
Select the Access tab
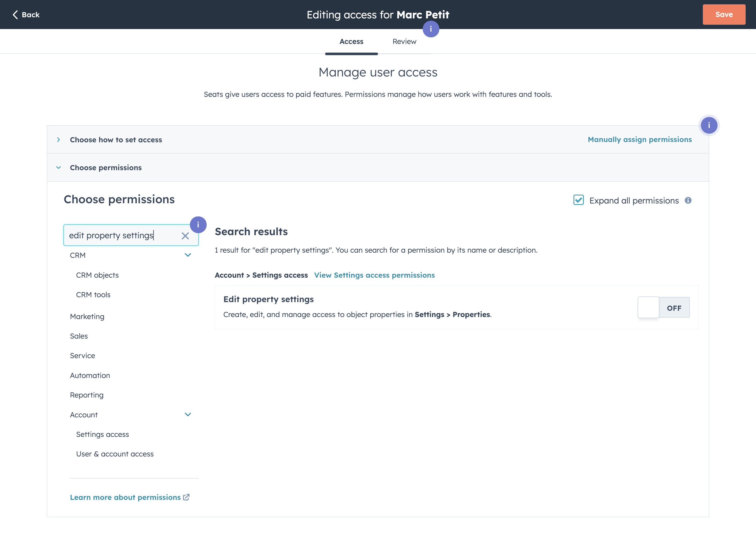351,42
